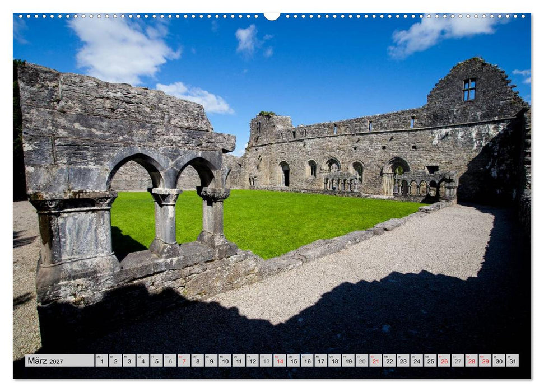Select greyed Saturday 13 date cell
Viewport: 544px width, 392px height.
click(266, 361)
